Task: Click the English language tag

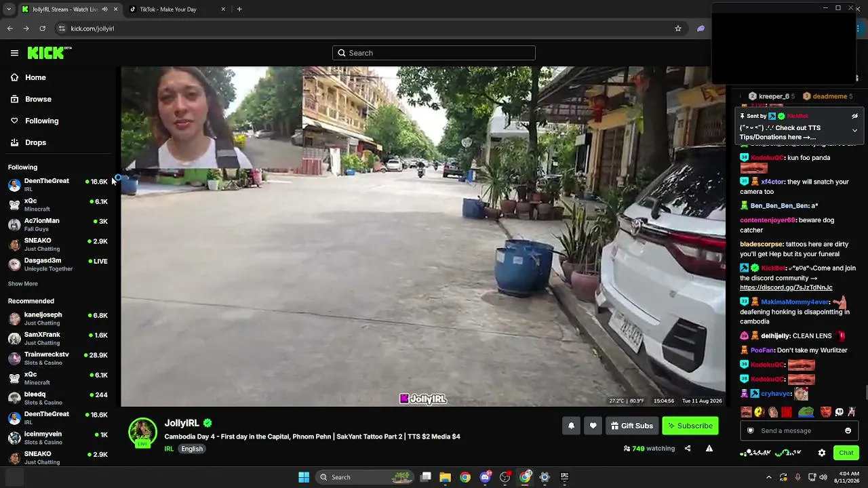Action: (192, 449)
